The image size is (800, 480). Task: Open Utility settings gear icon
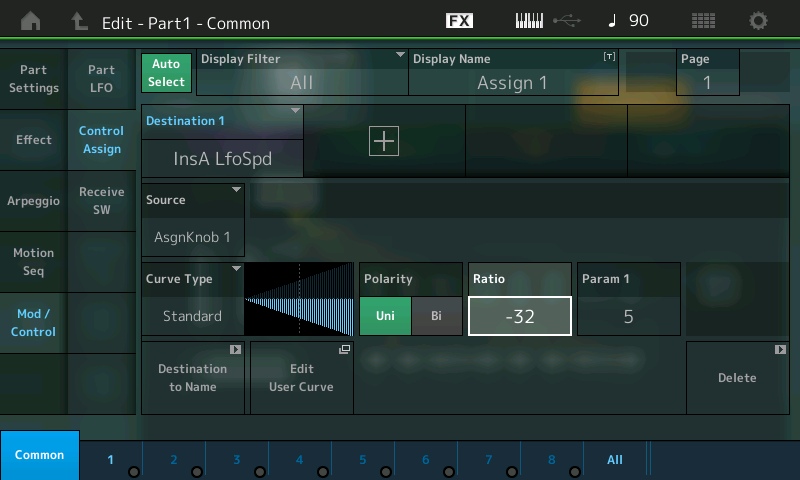758,21
